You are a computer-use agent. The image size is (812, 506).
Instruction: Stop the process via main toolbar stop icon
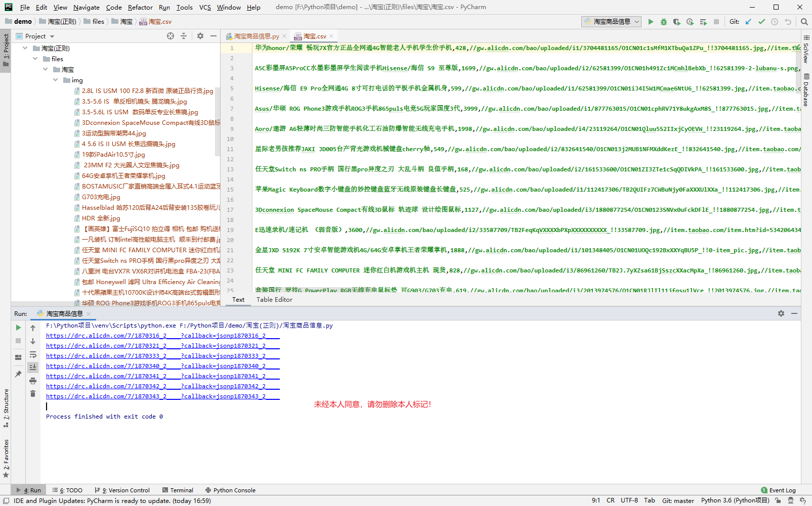(x=716, y=22)
